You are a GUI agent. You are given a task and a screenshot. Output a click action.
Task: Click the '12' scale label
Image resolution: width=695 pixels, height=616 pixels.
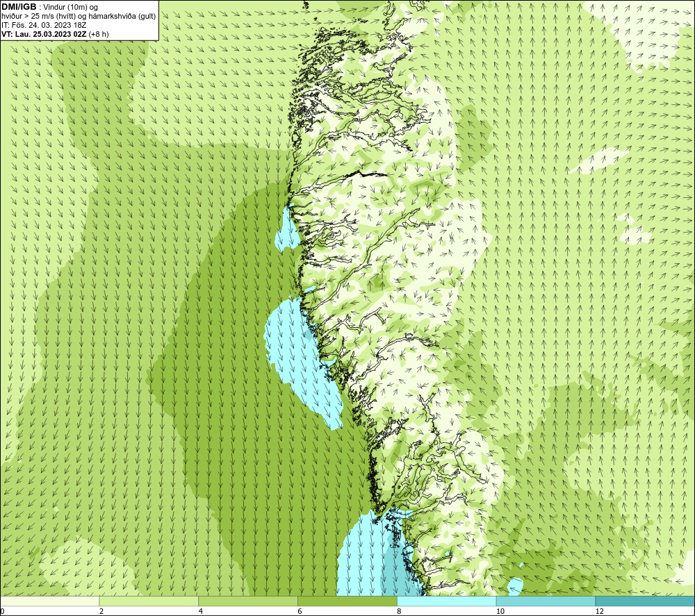coord(600,611)
